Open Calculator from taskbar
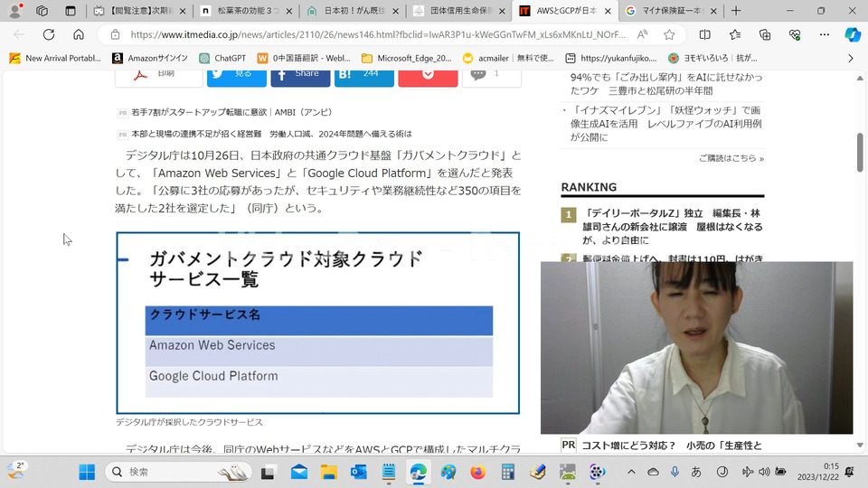Viewport: 868px width, 488px height. coord(507,472)
